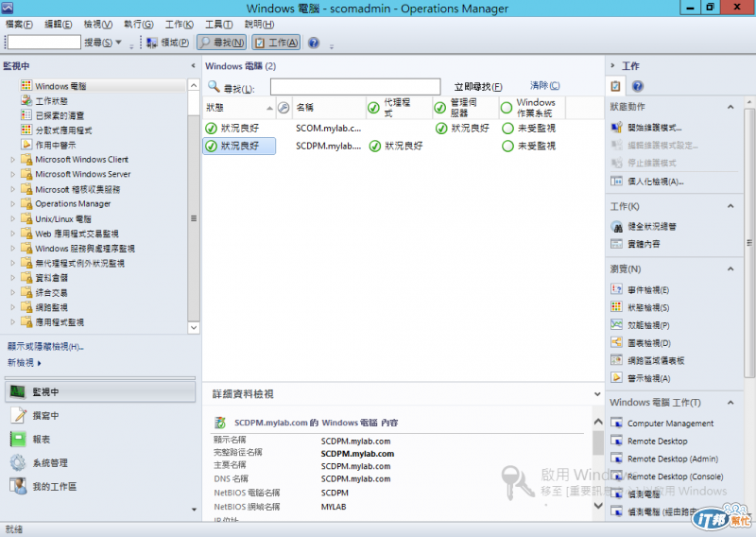Open the 工作(K) menu

point(179,25)
